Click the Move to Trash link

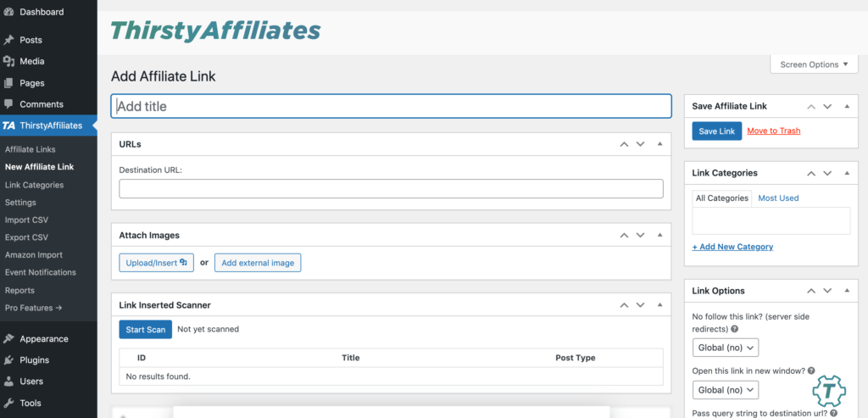[773, 131]
